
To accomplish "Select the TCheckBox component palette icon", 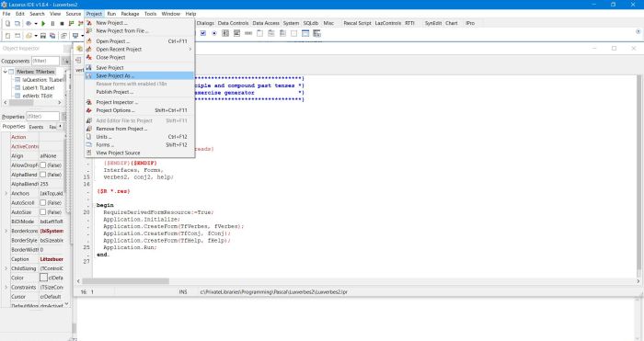I will tap(203, 33).
